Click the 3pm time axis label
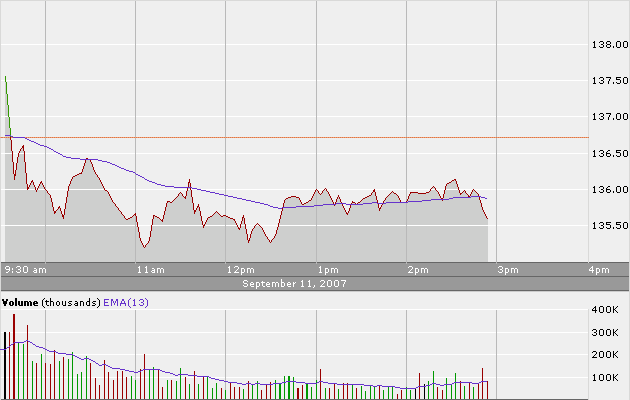 508,270
